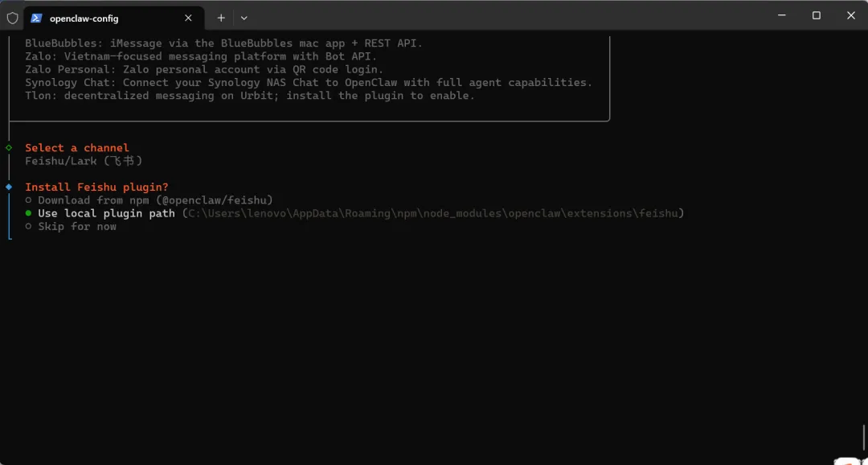Minimize the terminal window
Image resolution: width=868 pixels, height=465 pixels.
(780, 15)
